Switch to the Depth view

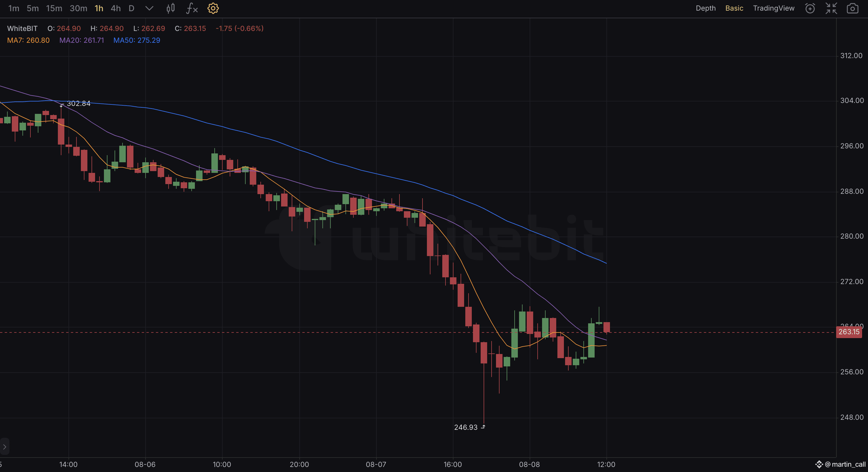pyautogui.click(x=705, y=8)
